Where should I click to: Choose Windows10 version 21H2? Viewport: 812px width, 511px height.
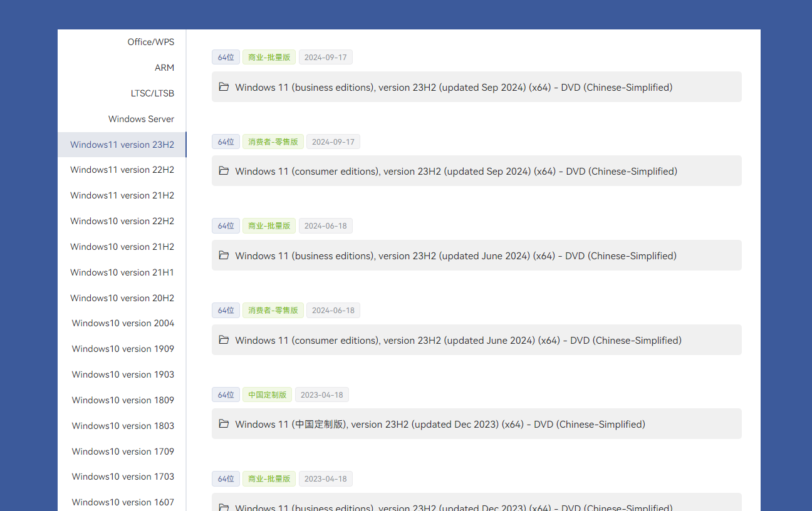click(122, 247)
